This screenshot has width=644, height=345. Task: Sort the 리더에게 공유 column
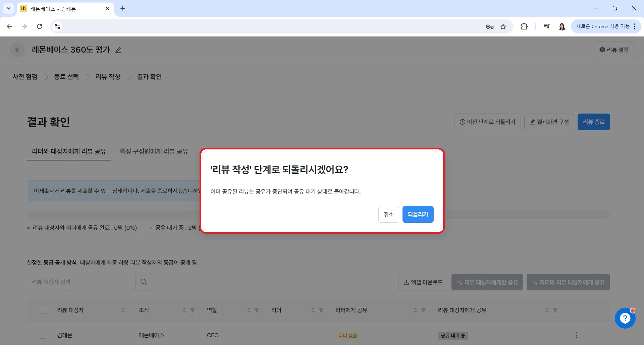click(415, 310)
